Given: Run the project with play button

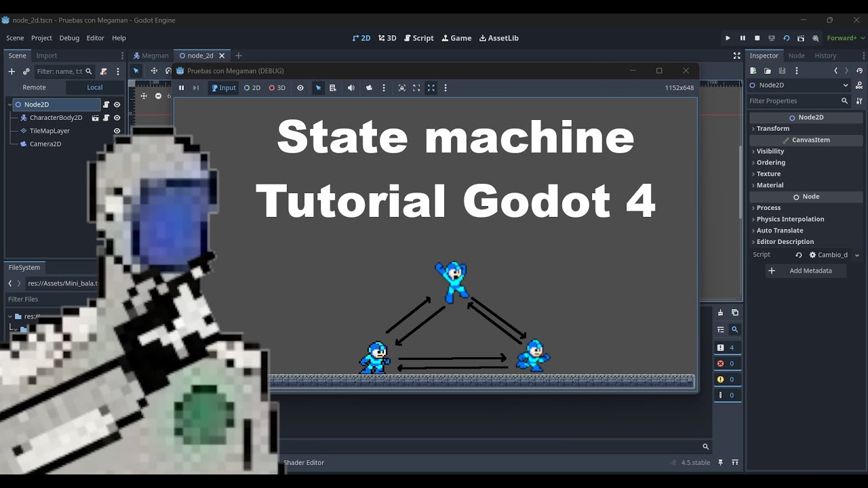Looking at the screenshot, I should click(728, 38).
